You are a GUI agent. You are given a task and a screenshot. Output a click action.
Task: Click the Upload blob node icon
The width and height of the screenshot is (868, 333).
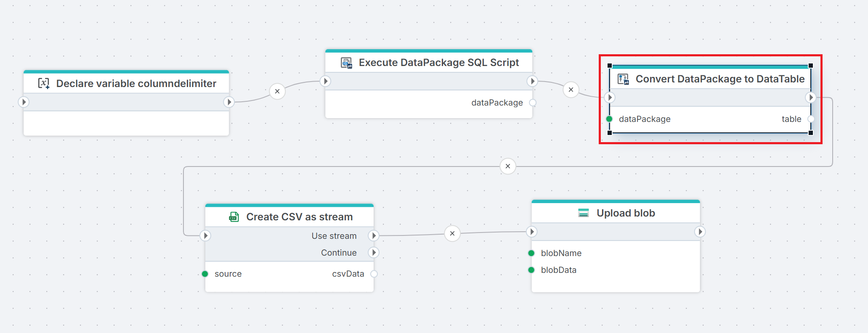click(x=583, y=213)
